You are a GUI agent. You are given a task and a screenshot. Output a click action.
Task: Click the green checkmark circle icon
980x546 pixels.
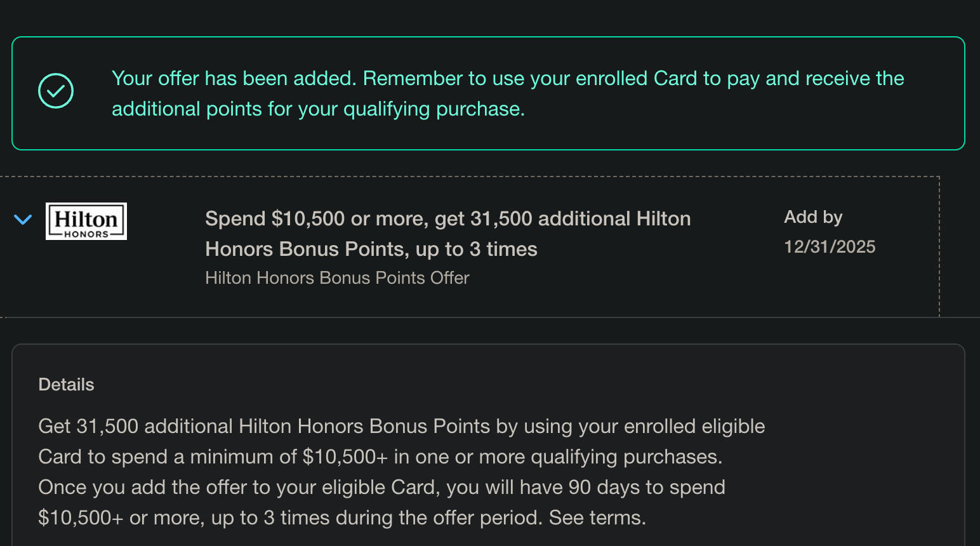[x=56, y=91]
